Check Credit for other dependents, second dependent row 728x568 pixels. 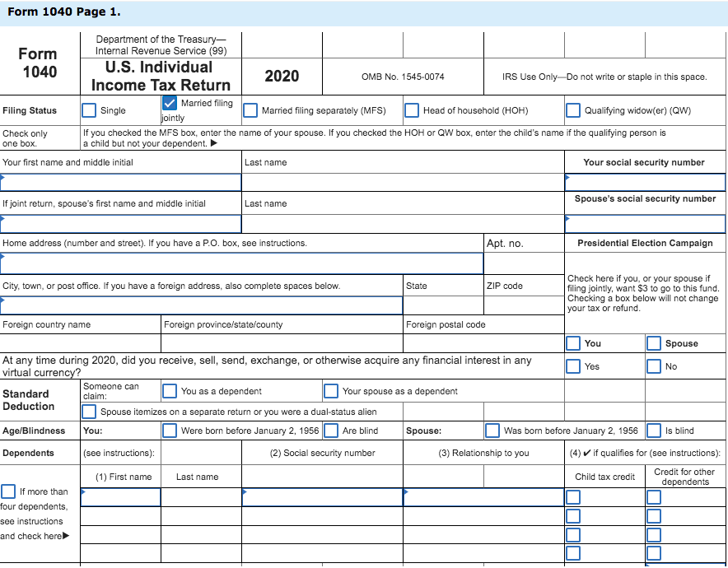coord(654,516)
